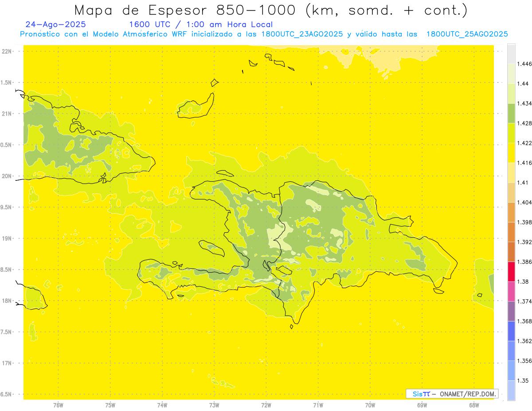Click the legend value '1.422'
The width and height of the screenshot is (532, 411).
524,143
